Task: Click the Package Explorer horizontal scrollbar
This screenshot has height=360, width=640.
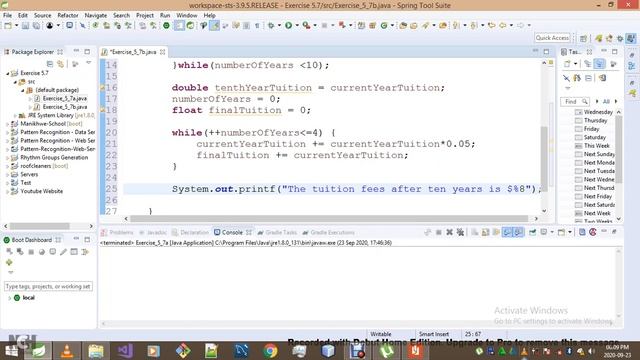Action: click(40, 226)
